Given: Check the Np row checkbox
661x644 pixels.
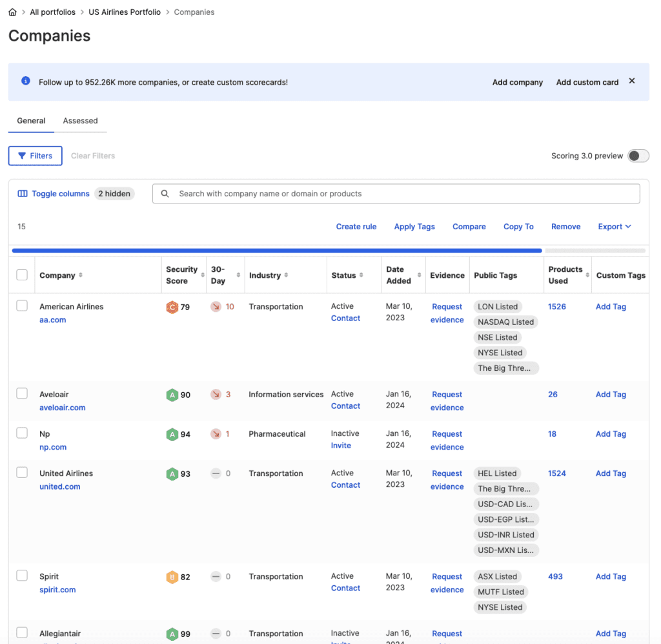Looking at the screenshot, I should (22, 433).
